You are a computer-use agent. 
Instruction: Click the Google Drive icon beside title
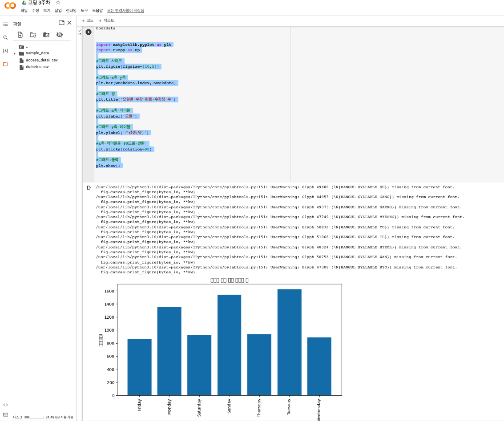pos(24,3)
